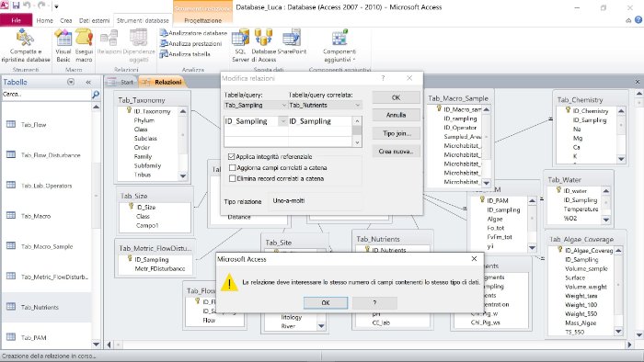The width and height of the screenshot is (644, 362).
Task: Click Annulla in Modifica relazioni dialog
Action: point(396,115)
